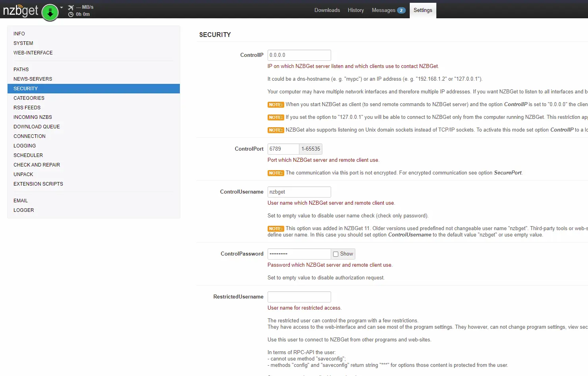The height and width of the screenshot is (376, 588).
Task: Select the SCHEDULER section in sidebar
Action: (x=28, y=155)
